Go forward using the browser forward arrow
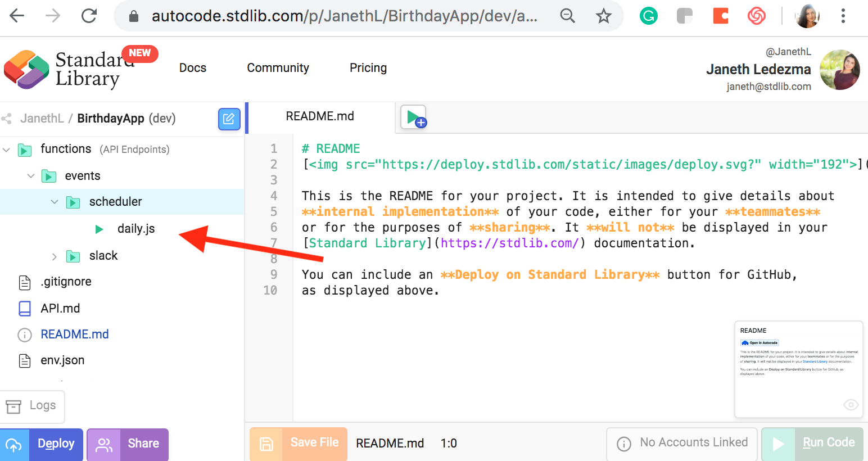The height and width of the screenshot is (461, 868). [53, 16]
